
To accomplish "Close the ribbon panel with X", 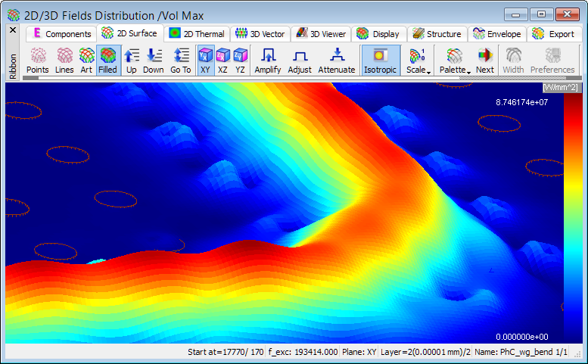I will pos(12,30).
